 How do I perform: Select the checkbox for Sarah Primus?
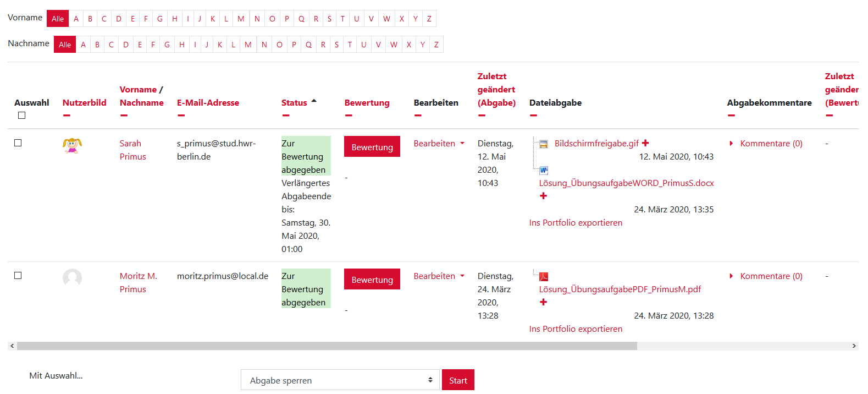coord(18,143)
